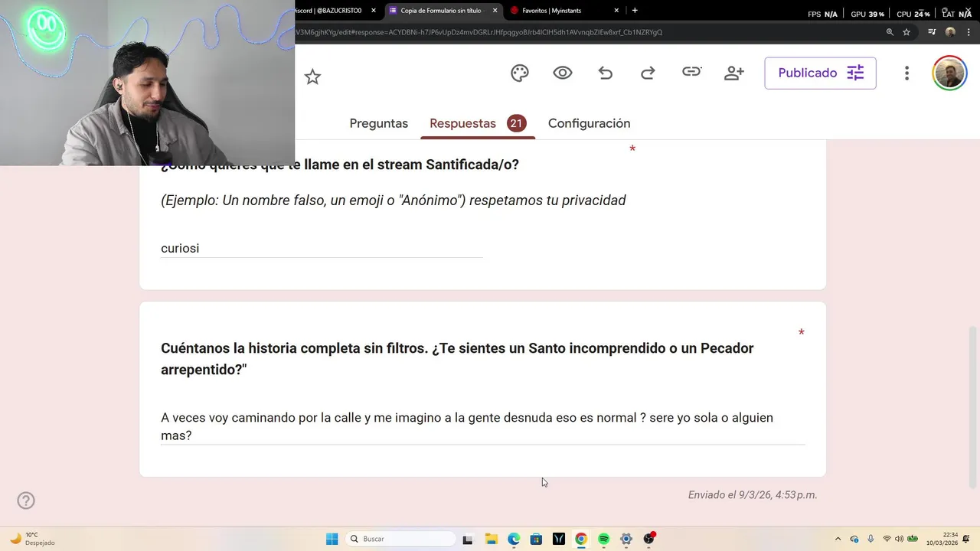Image resolution: width=980 pixels, height=551 pixels.
Task: Open the Wi-Fi network tray icon
Action: click(887, 539)
